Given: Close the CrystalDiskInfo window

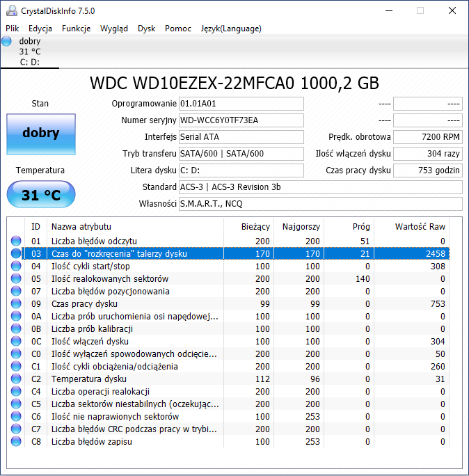Looking at the screenshot, I should point(452,11).
